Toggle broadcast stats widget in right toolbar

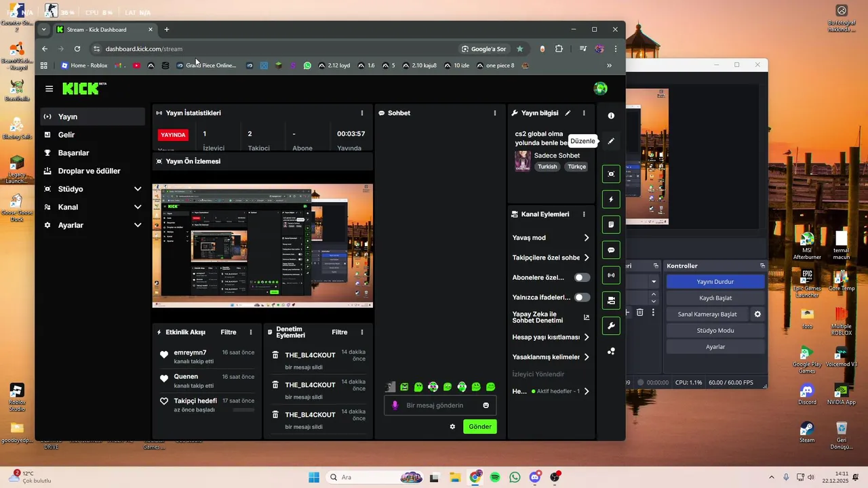tap(611, 275)
